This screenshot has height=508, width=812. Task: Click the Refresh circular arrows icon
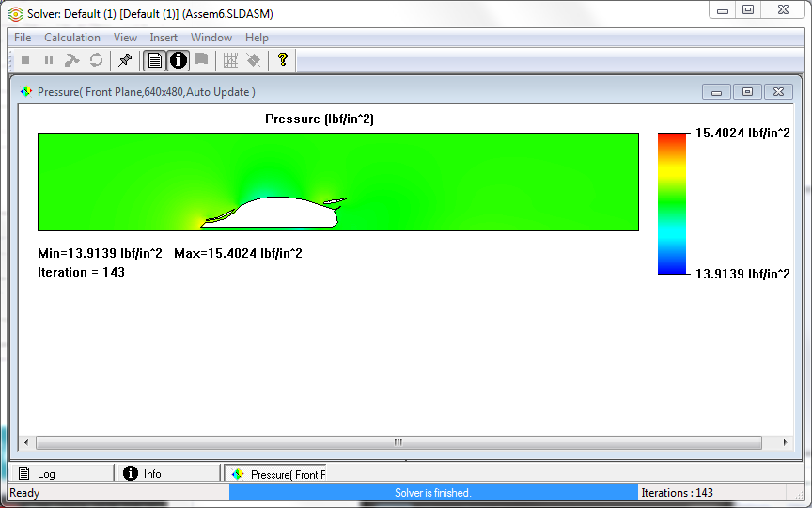(x=96, y=60)
